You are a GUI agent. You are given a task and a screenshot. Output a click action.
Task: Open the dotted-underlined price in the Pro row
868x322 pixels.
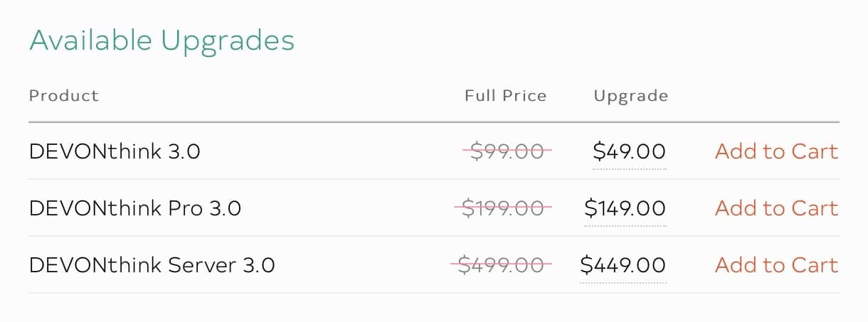pyautogui.click(x=625, y=208)
